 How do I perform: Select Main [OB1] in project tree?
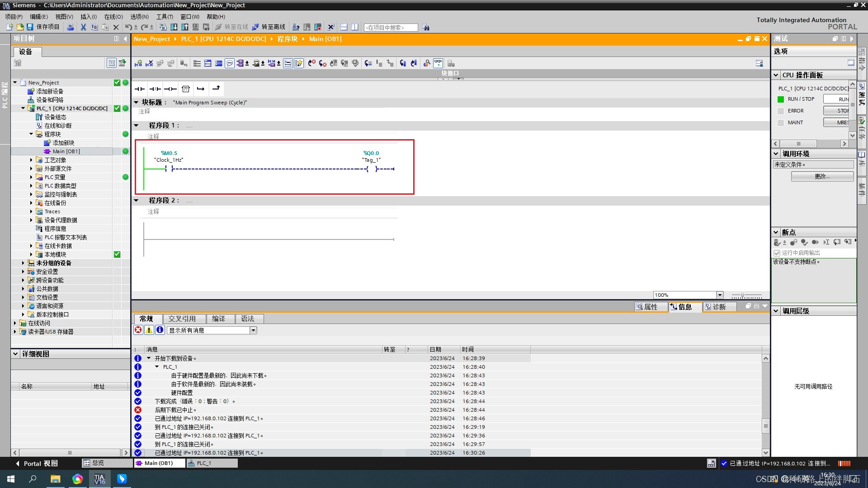tap(66, 151)
